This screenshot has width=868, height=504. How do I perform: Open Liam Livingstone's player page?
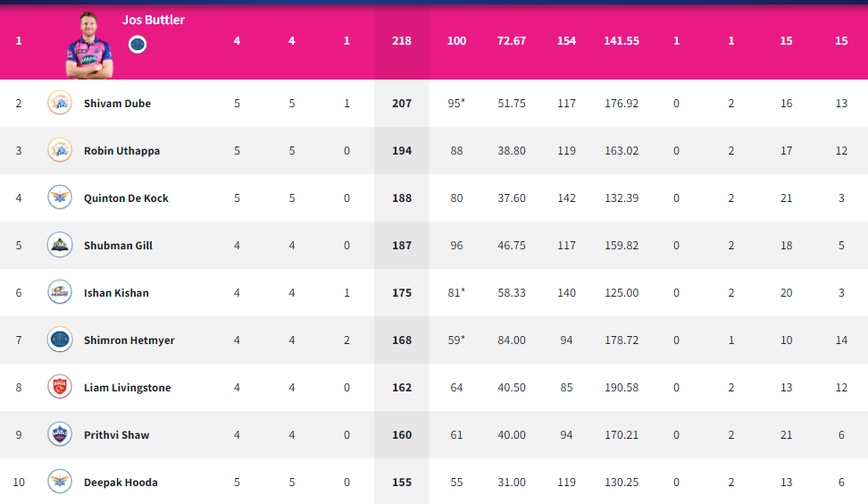click(128, 388)
